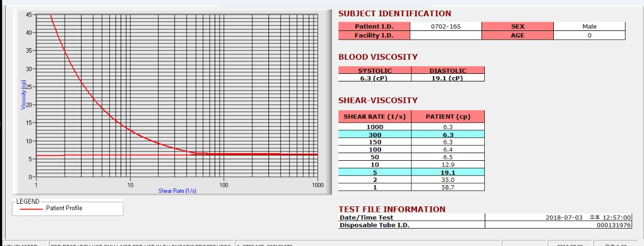Click the SHEAR RATE (1/s) column header
The width and height of the screenshot is (644, 246).
click(374, 117)
